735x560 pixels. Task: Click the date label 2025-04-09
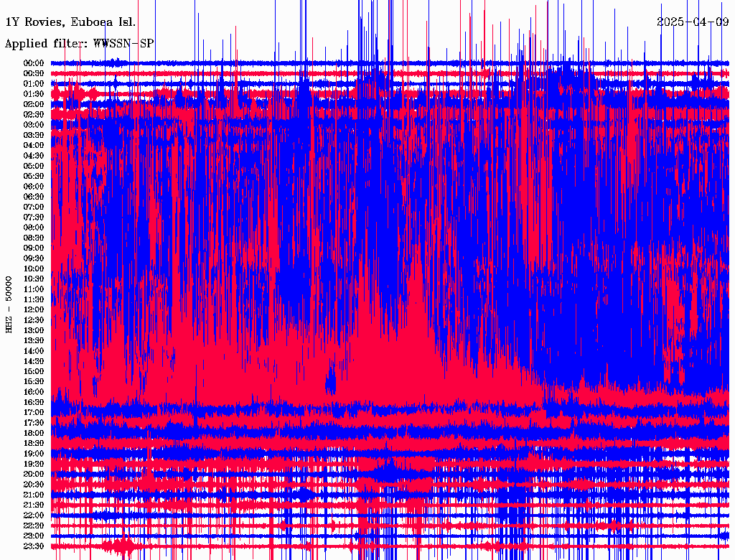tap(693, 22)
